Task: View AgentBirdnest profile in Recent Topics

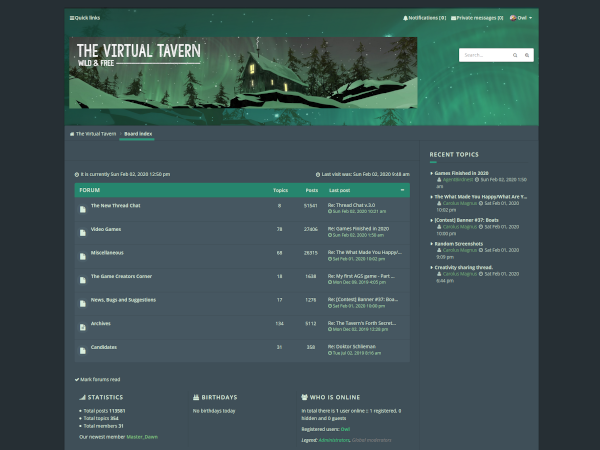Action: pyautogui.click(x=458, y=180)
